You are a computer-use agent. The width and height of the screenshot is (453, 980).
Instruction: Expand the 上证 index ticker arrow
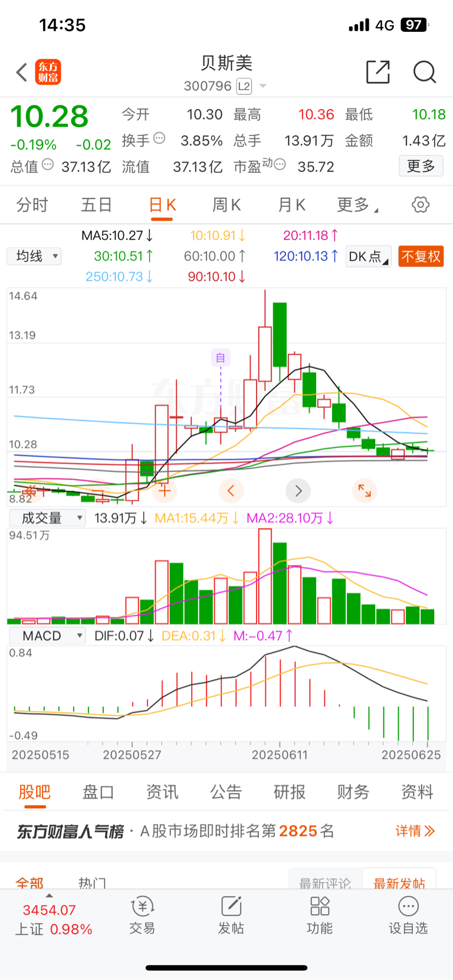click(50, 896)
